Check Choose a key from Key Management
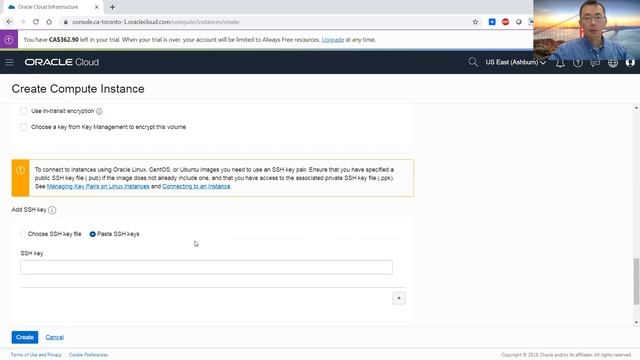The width and height of the screenshot is (640, 360). (x=24, y=127)
